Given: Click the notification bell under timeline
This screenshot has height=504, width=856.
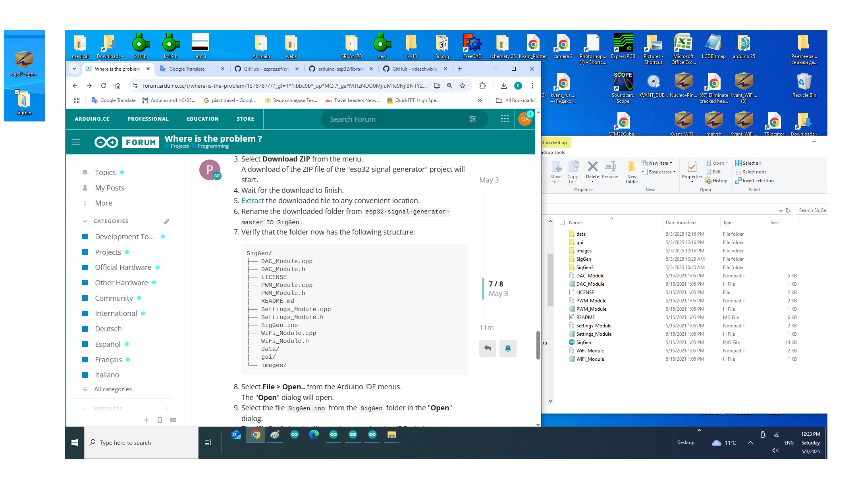Looking at the screenshot, I should point(508,348).
